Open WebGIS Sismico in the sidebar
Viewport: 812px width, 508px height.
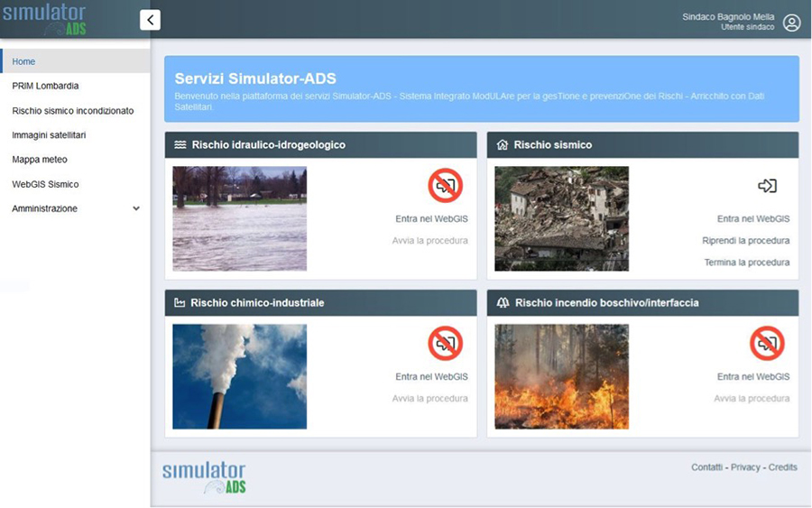click(x=46, y=184)
